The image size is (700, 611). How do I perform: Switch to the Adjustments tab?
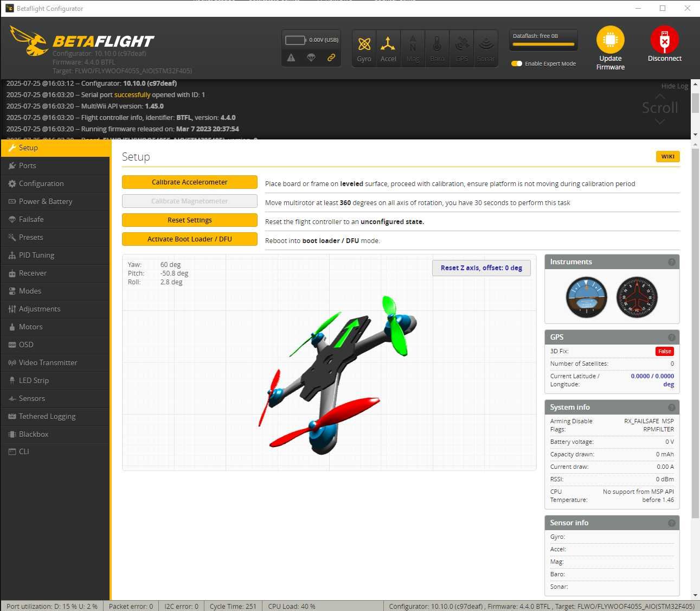click(x=55, y=309)
